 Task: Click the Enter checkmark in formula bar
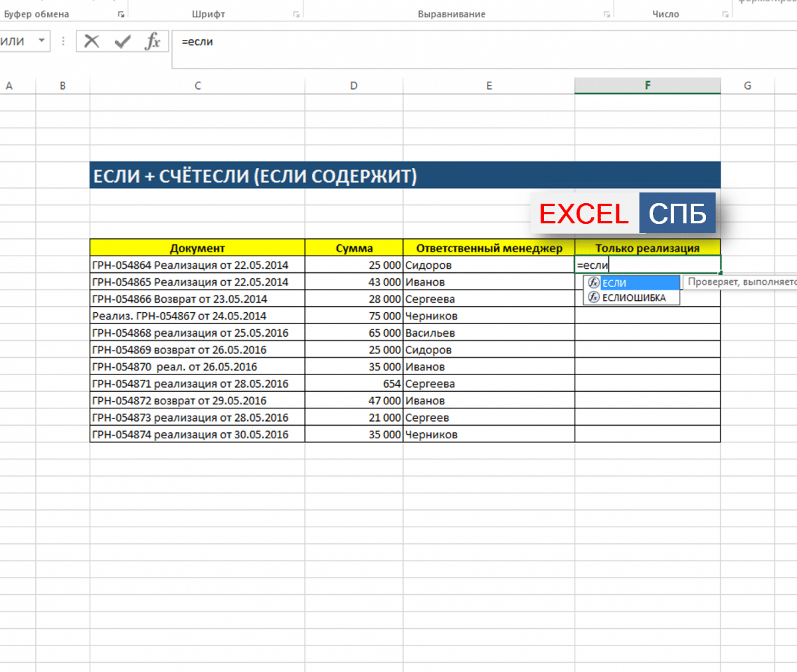[122, 41]
